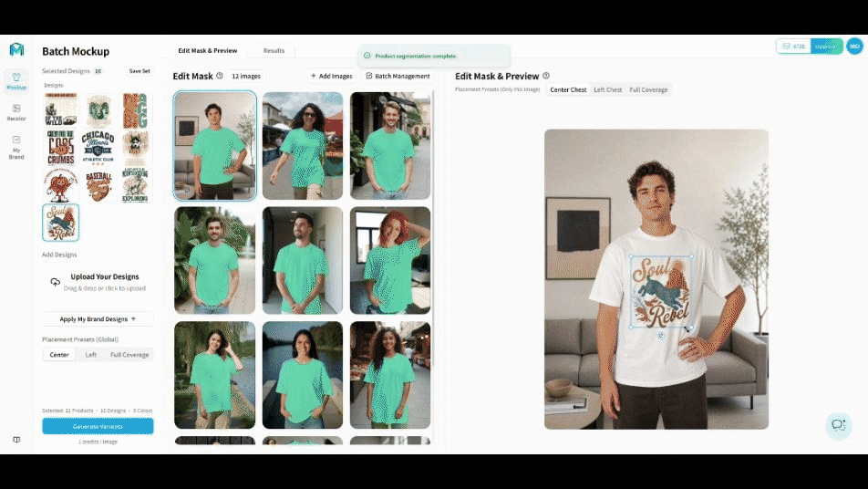Click the credits balance indicator
This screenshot has width=868, height=489.
(x=794, y=46)
